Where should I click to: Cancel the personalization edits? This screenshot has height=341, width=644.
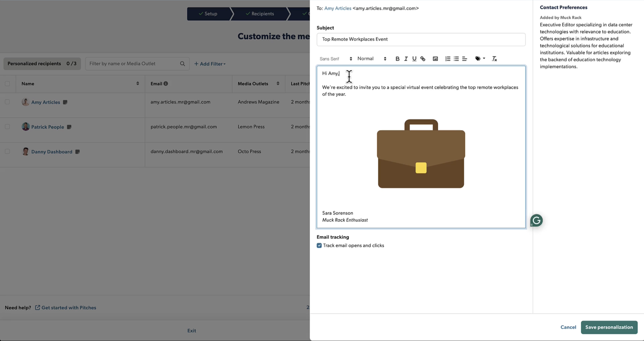568,327
